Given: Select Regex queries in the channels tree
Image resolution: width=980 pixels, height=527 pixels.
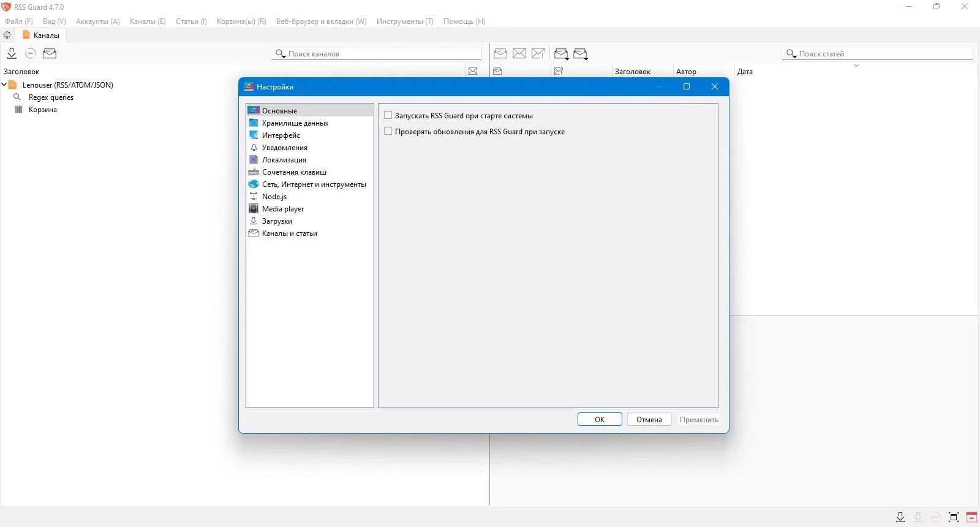Looking at the screenshot, I should tap(51, 97).
